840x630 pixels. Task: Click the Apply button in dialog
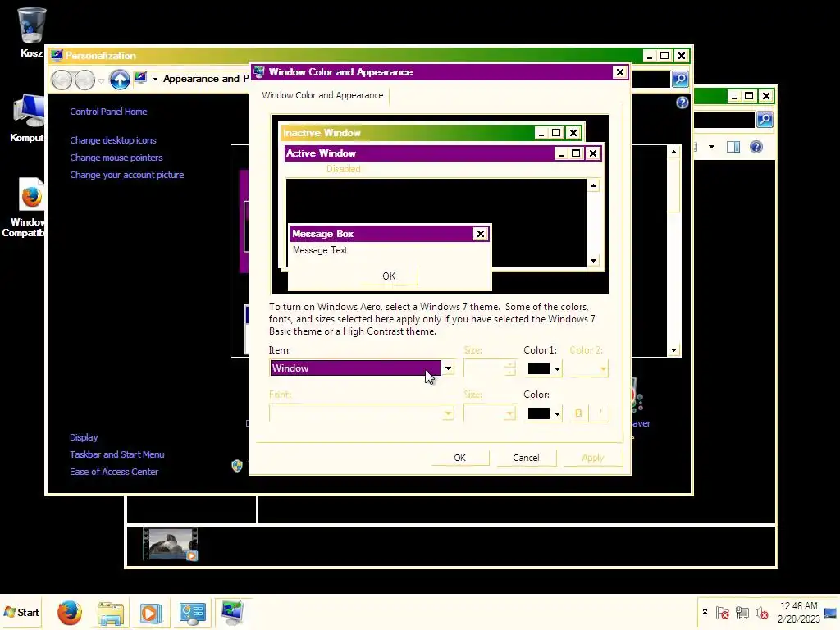tap(592, 458)
